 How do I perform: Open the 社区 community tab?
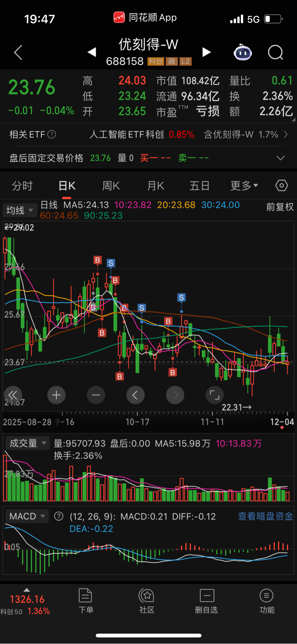[x=147, y=601]
